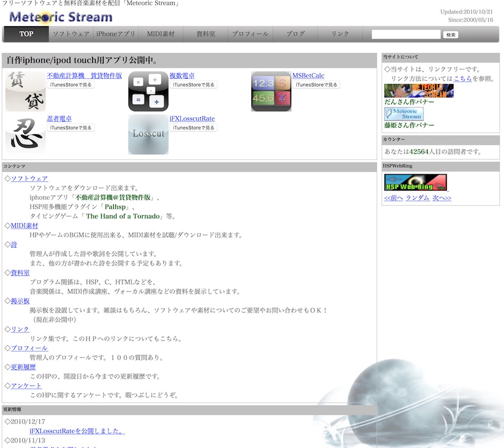Click the visitor counter number 42564
Screen dimensions: 504x448
(x=419, y=151)
